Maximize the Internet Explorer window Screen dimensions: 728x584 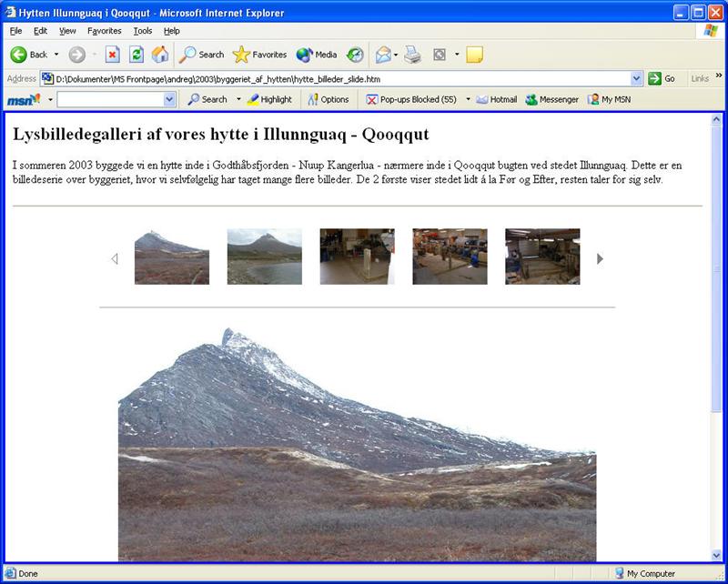coord(698,13)
